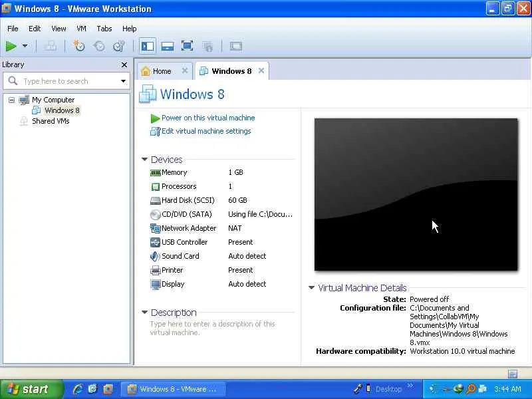Open the power options dropdown arrow
Screen dimensions: 532x399
tap(25, 46)
